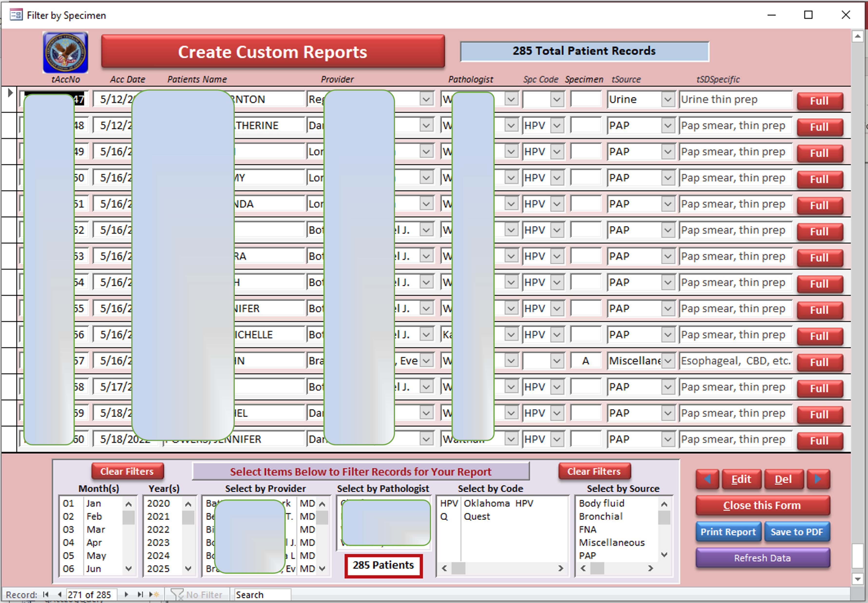Go to previous record in navigator
This screenshot has height=603, width=868.
click(59, 594)
